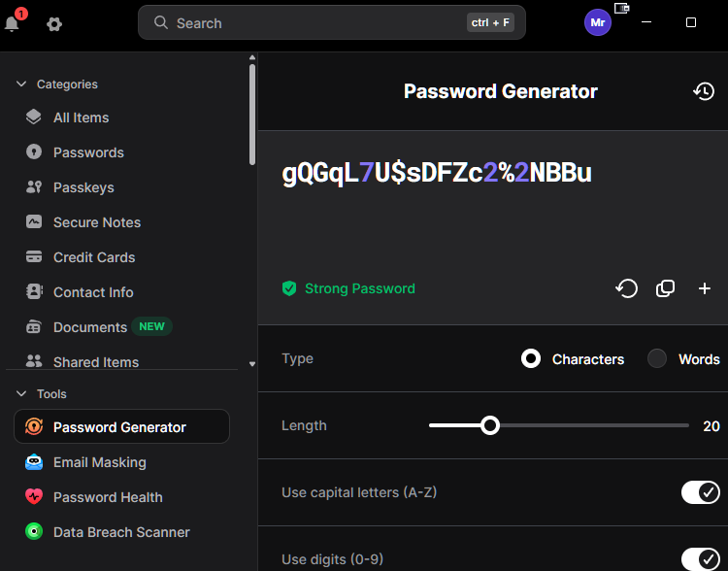Collapse the Tools section
This screenshot has height=571, width=728.
pos(21,394)
